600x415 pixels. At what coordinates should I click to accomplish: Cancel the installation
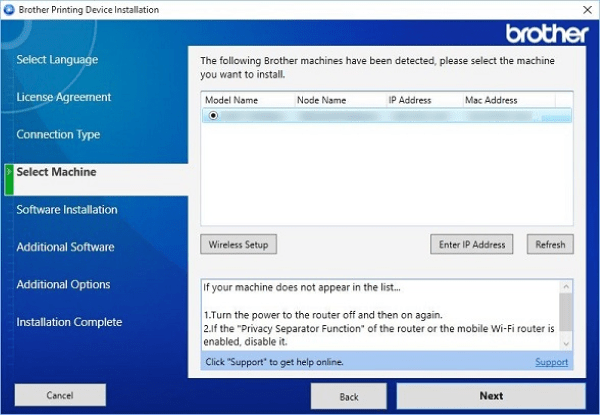pos(60,395)
